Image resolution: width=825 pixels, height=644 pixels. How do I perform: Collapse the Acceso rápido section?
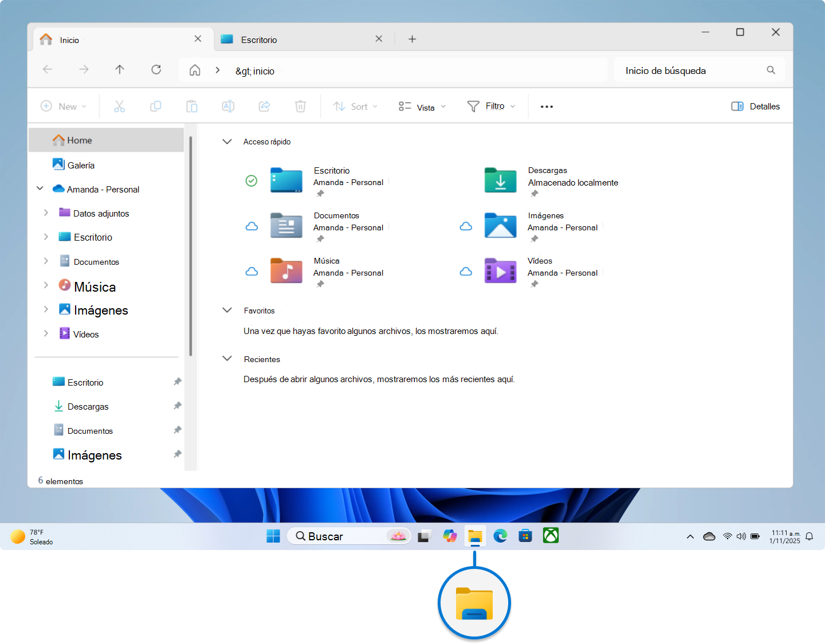coord(227,141)
